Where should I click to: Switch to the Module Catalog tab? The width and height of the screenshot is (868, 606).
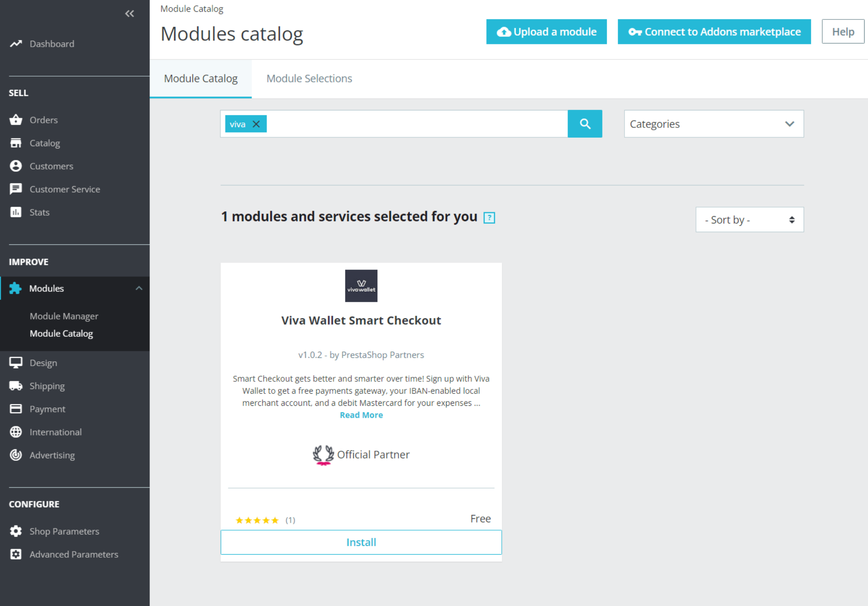[200, 78]
